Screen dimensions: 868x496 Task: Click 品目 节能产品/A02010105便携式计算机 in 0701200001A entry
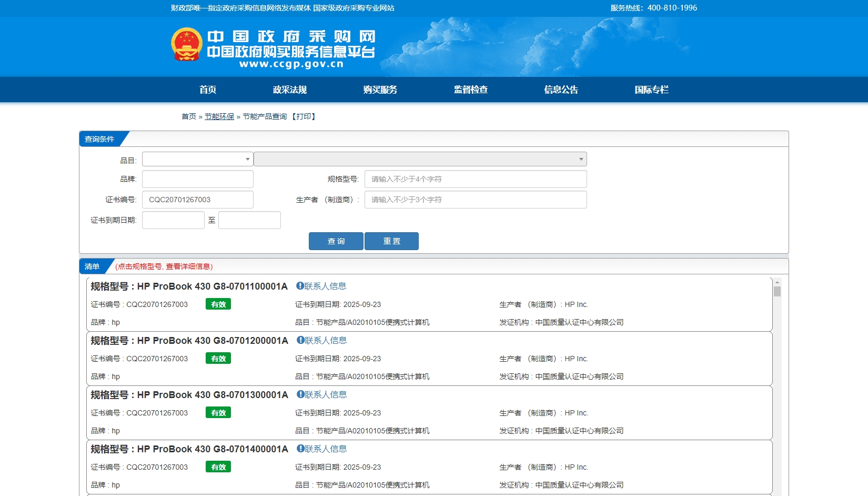362,376
